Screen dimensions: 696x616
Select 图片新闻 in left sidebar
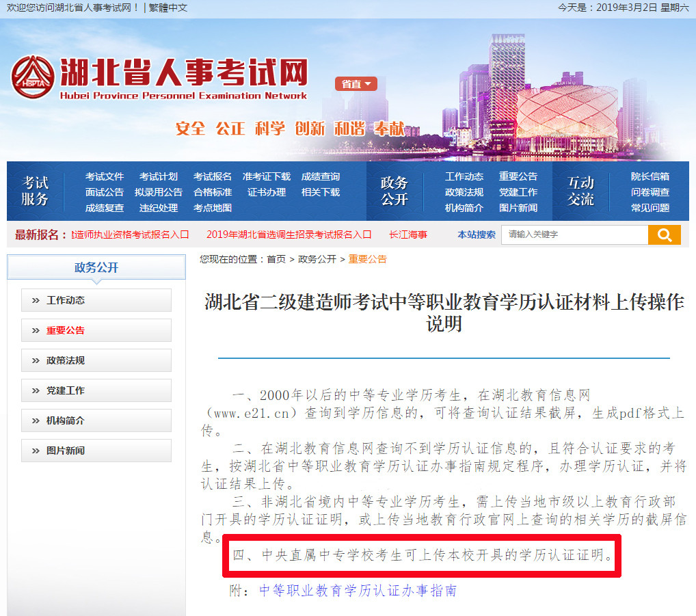point(96,451)
